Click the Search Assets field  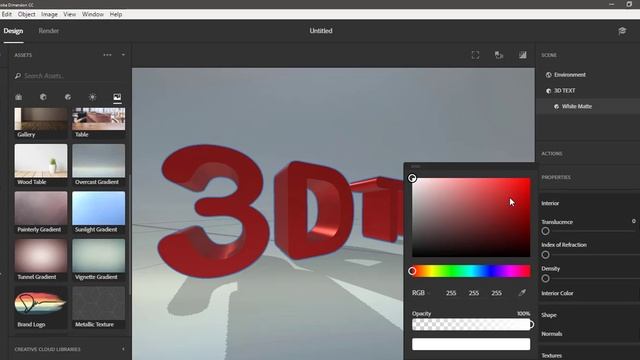[69, 76]
